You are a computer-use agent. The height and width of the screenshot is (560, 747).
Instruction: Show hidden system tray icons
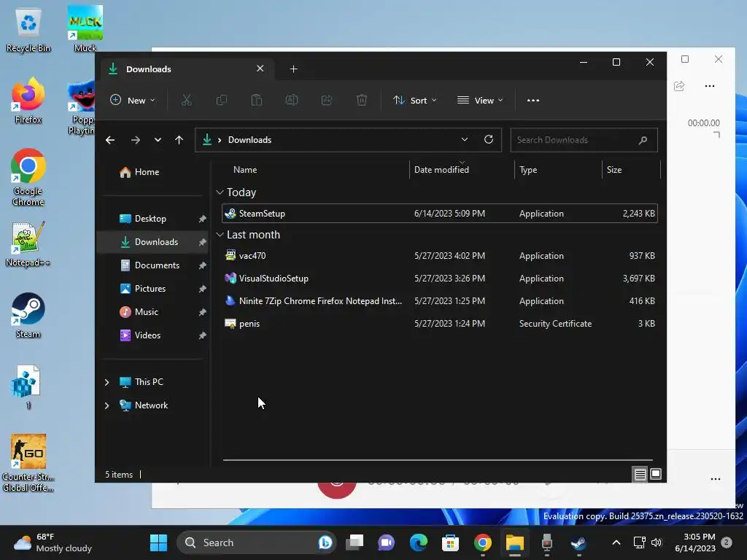click(616, 542)
